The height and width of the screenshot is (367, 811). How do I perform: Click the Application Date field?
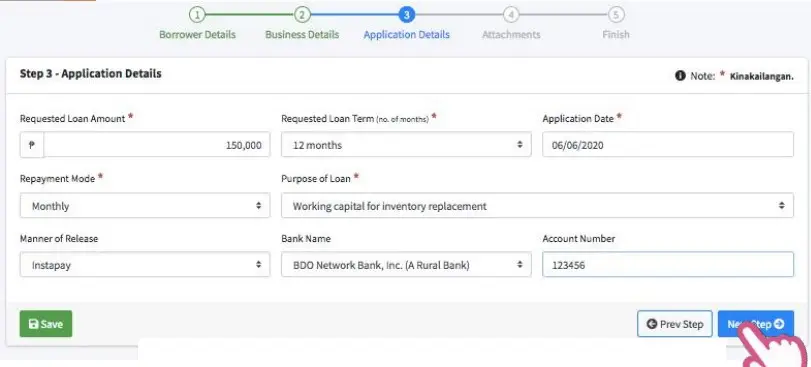668,145
